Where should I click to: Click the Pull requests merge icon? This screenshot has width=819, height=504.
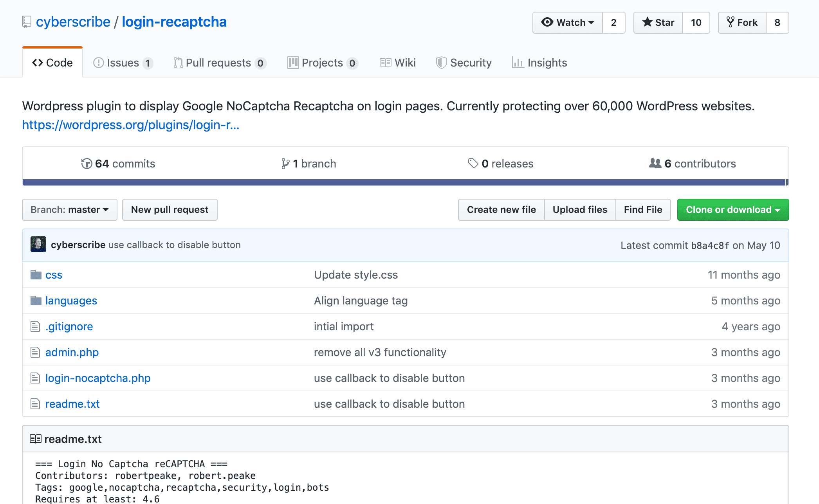point(178,63)
